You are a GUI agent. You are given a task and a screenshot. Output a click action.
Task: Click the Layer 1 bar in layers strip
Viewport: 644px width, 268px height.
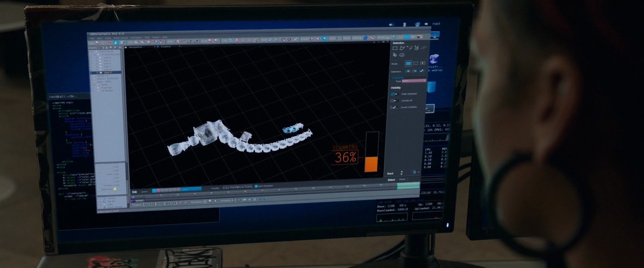point(191,189)
